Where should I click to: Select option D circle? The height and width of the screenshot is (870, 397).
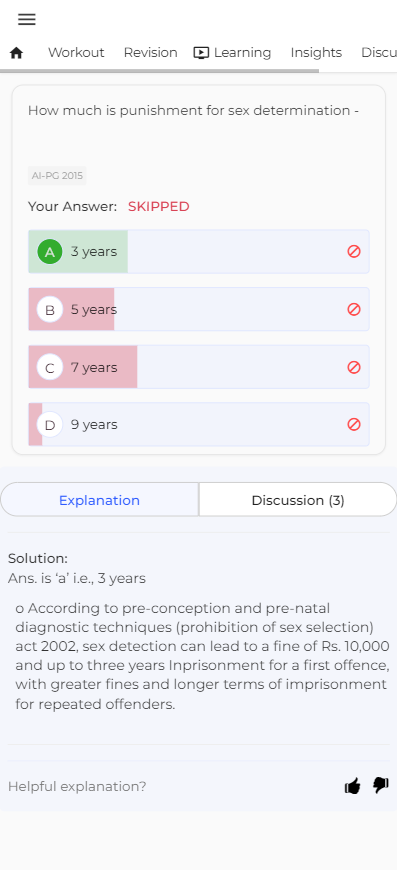pyautogui.click(x=50, y=425)
